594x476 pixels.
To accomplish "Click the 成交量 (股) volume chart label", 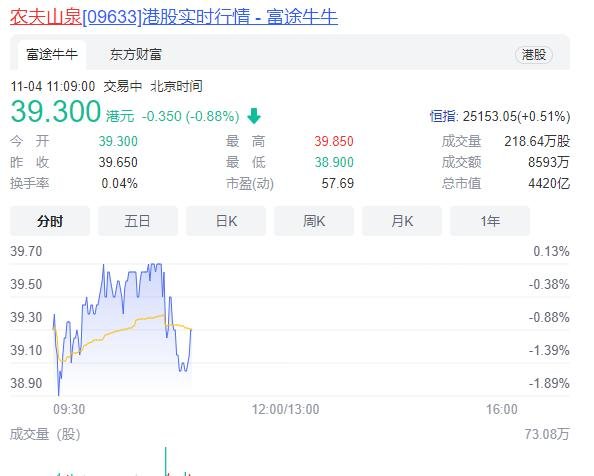I will pos(45,434).
